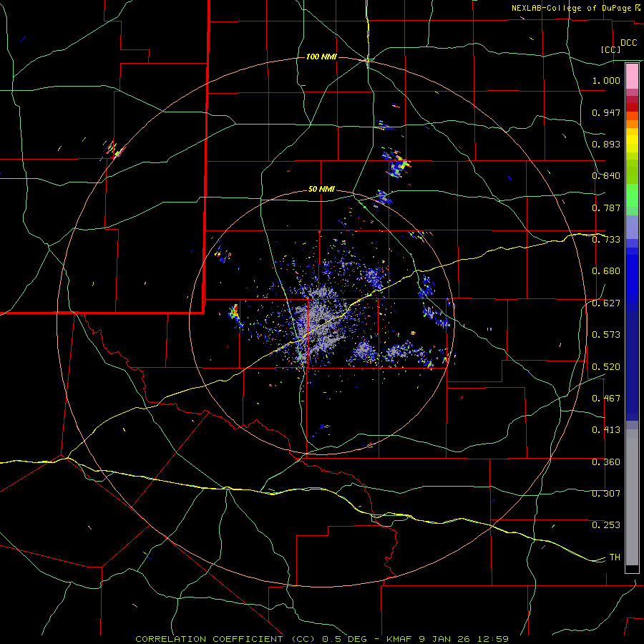Pick the pink band atop the color scale
Image resolution: width=644 pixels, height=644 pixels.
pos(632,76)
